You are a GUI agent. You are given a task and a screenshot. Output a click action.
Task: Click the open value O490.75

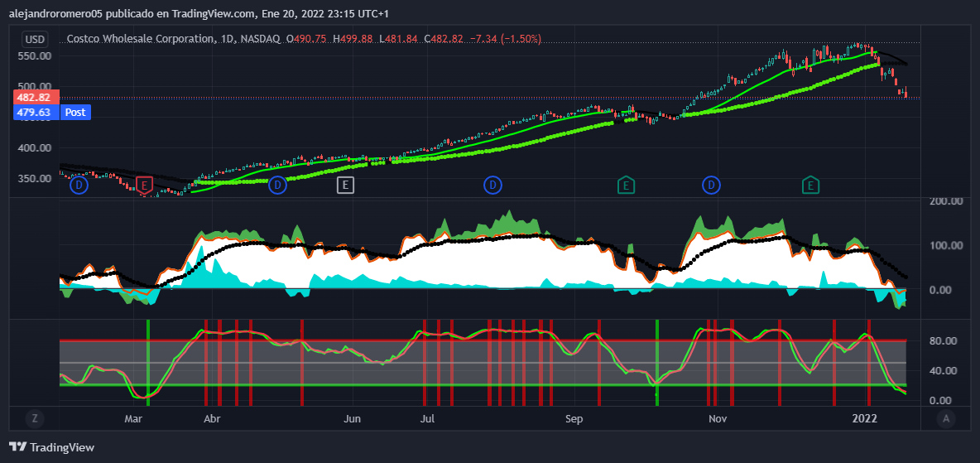tap(306, 39)
